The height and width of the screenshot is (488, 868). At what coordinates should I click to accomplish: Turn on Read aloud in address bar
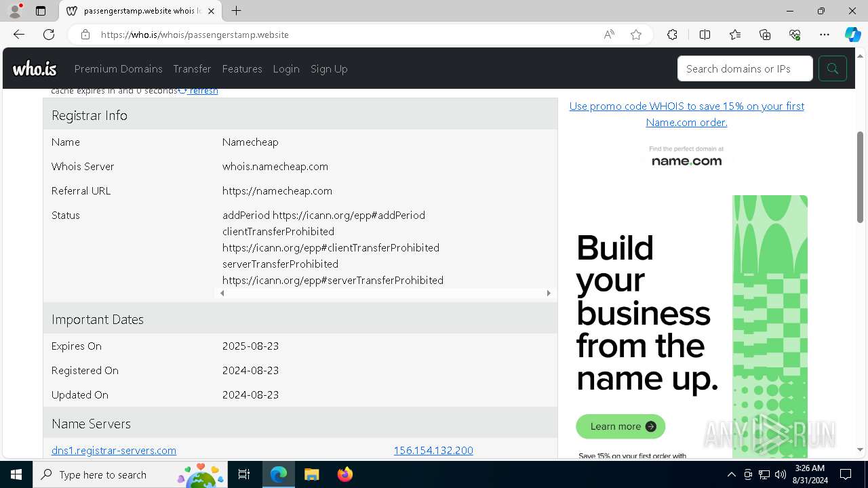(609, 35)
